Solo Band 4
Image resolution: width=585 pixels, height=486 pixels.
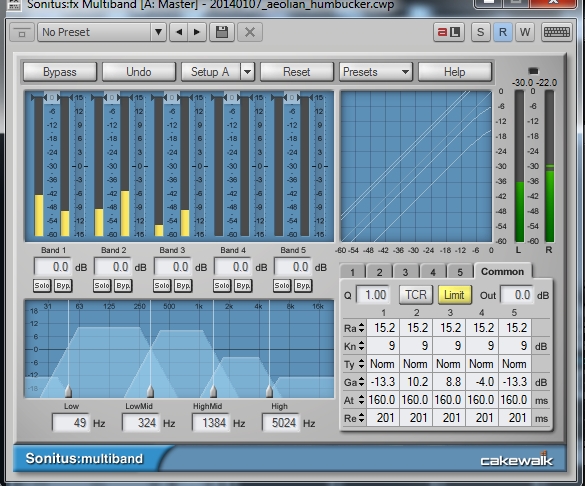coord(222,286)
